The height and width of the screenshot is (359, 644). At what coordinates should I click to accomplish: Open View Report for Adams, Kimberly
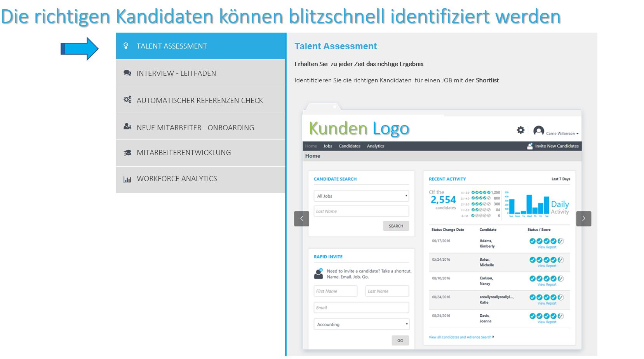pyautogui.click(x=547, y=247)
